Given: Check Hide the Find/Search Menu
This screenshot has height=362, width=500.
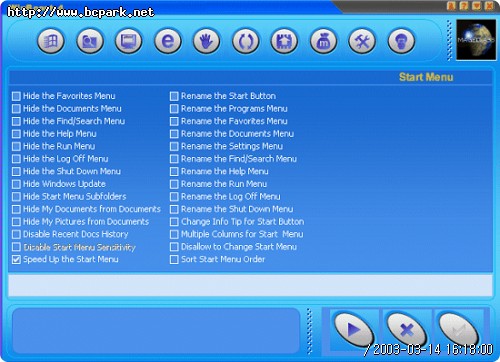Looking at the screenshot, I should [x=16, y=121].
